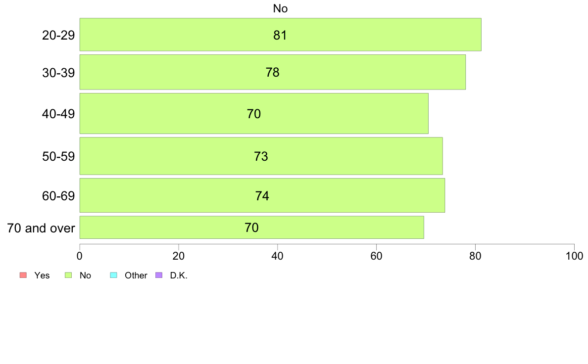Click the 0 tick on the x-axis
The width and height of the screenshot is (588, 364).
coord(80,256)
